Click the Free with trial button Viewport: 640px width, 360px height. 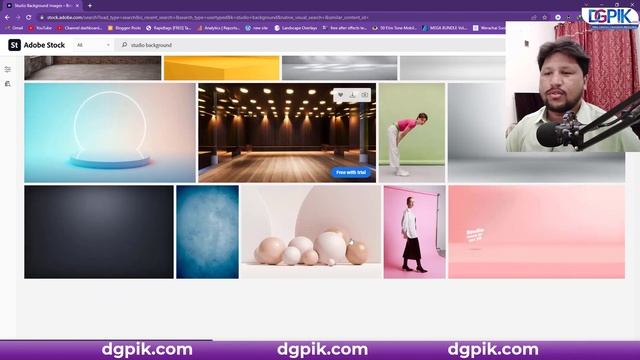[351, 172]
